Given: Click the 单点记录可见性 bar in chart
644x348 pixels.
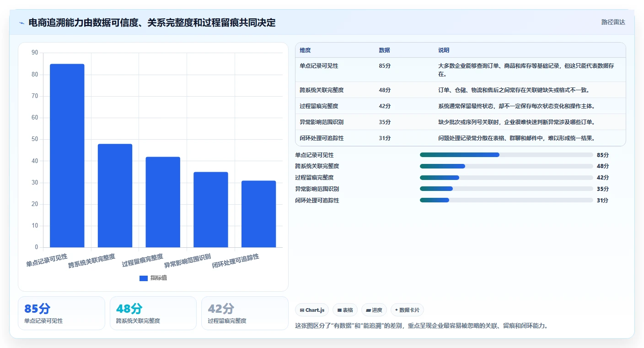Looking at the screenshot, I should click(x=67, y=156).
